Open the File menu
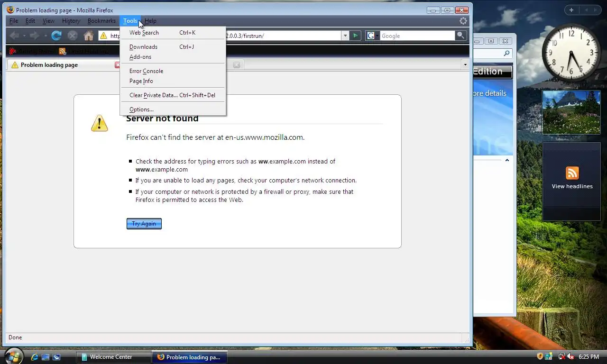Image resolution: width=607 pixels, height=364 pixels. click(x=14, y=21)
